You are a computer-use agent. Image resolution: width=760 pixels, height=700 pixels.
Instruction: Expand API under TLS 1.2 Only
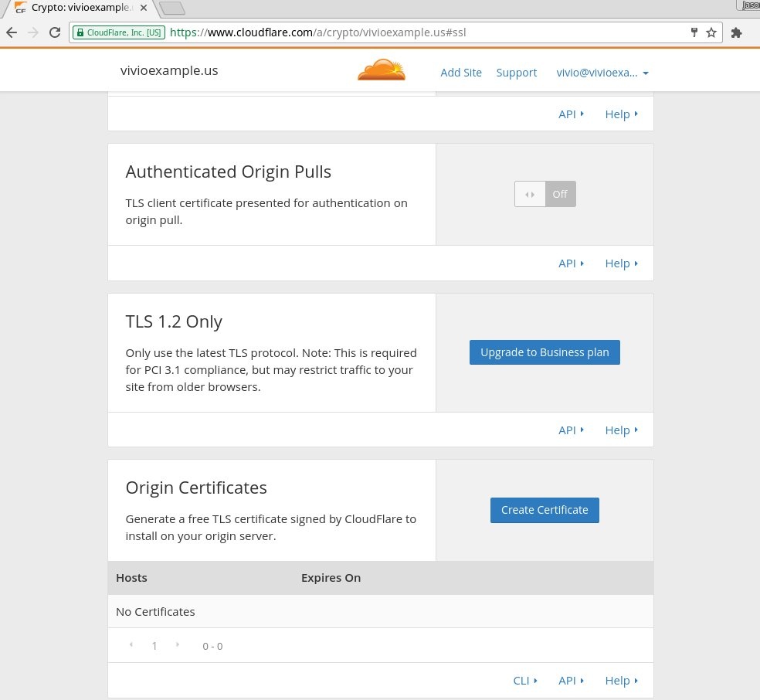coord(571,430)
